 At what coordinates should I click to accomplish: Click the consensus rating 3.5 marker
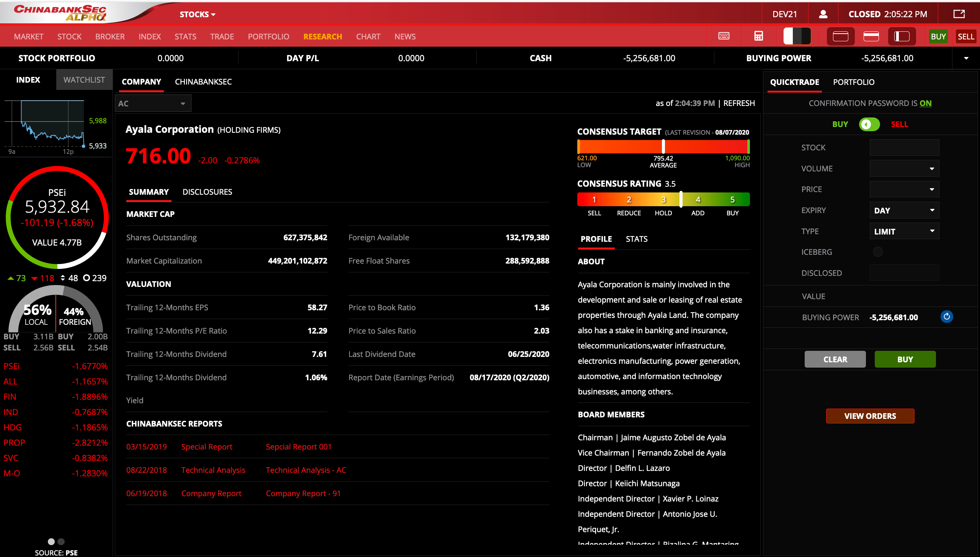tap(681, 199)
